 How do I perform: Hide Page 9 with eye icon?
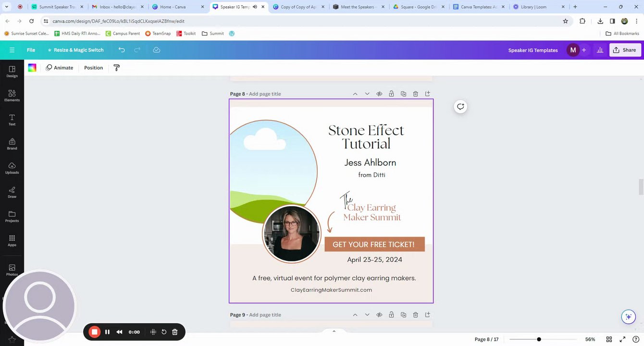tap(379, 315)
